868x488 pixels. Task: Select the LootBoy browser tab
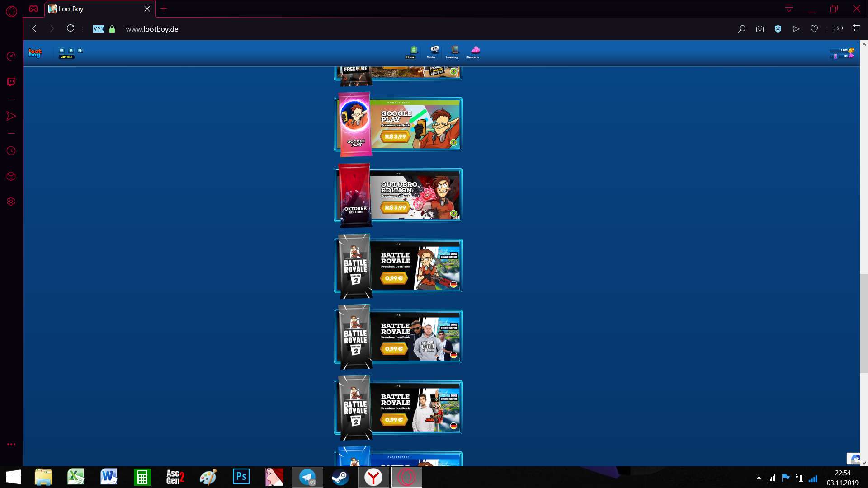pos(100,9)
